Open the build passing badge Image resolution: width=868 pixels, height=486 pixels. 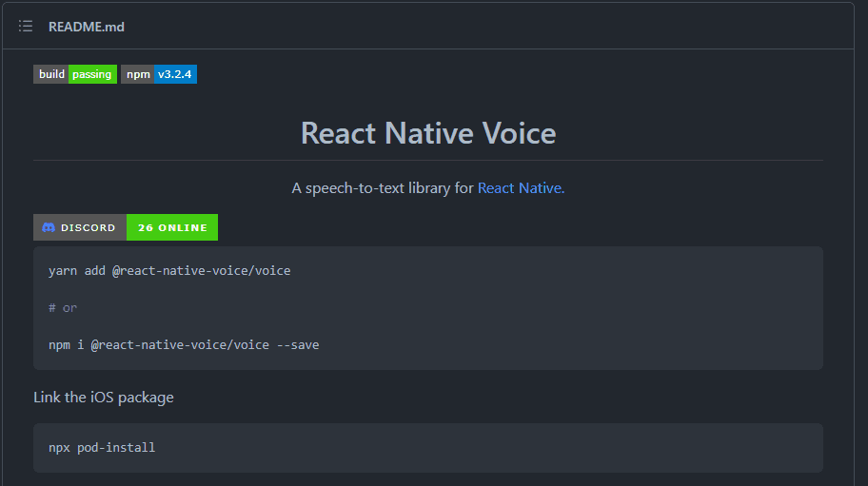(x=75, y=74)
